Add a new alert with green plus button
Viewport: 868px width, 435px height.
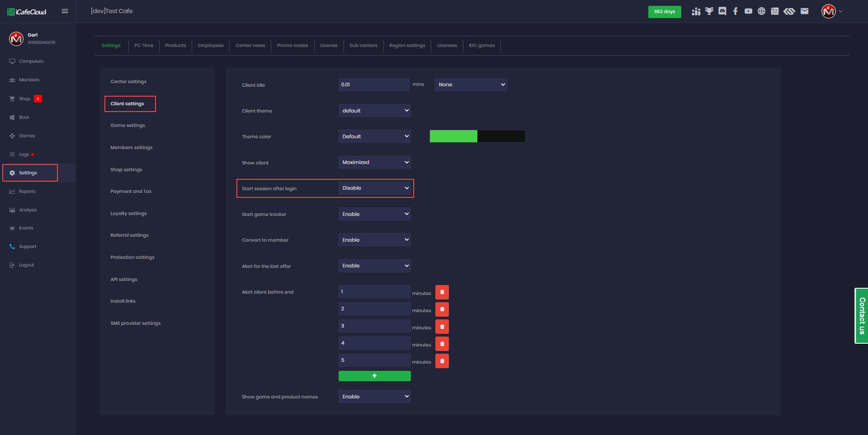(374, 376)
